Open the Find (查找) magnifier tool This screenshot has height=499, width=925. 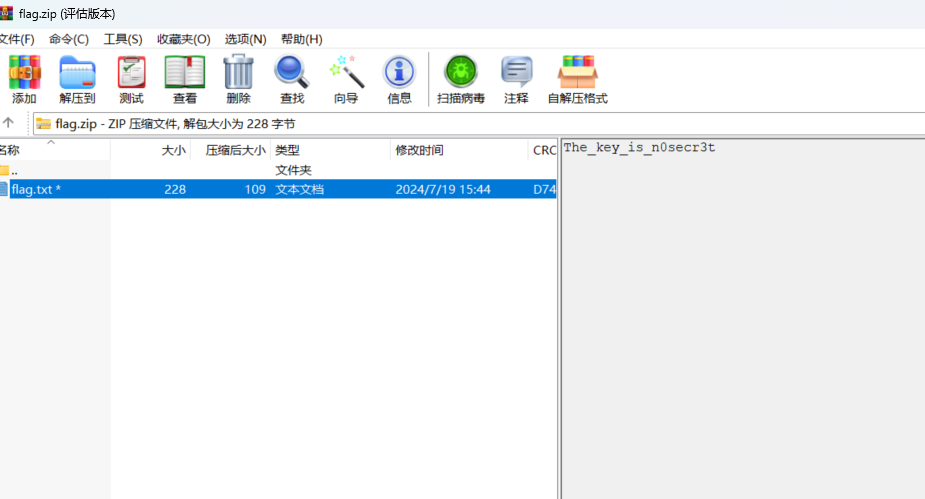[292, 79]
